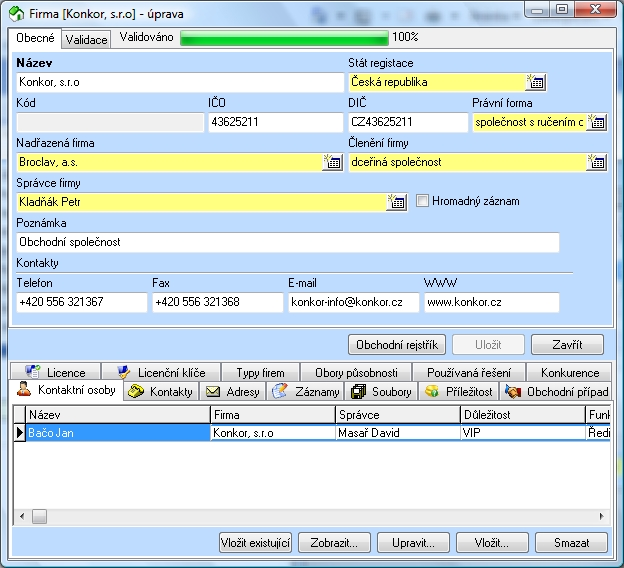Focus the Název input field
624x568 pixels.
click(x=180, y=82)
